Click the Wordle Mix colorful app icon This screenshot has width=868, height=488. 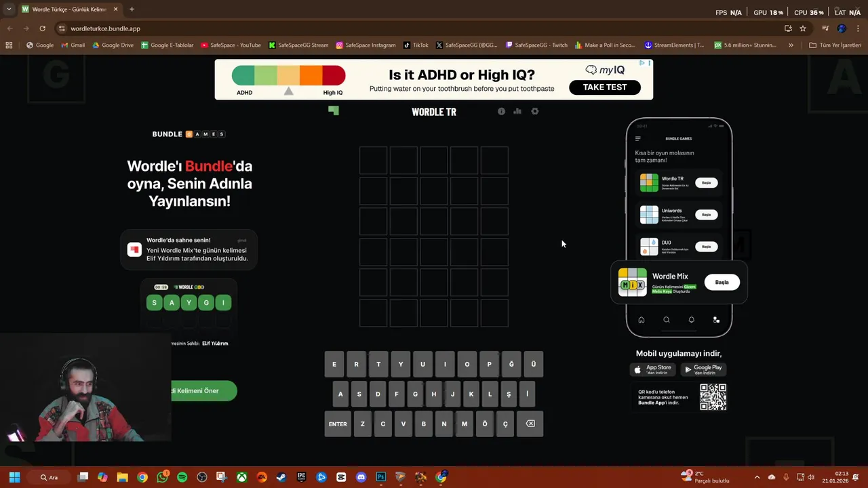point(632,282)
